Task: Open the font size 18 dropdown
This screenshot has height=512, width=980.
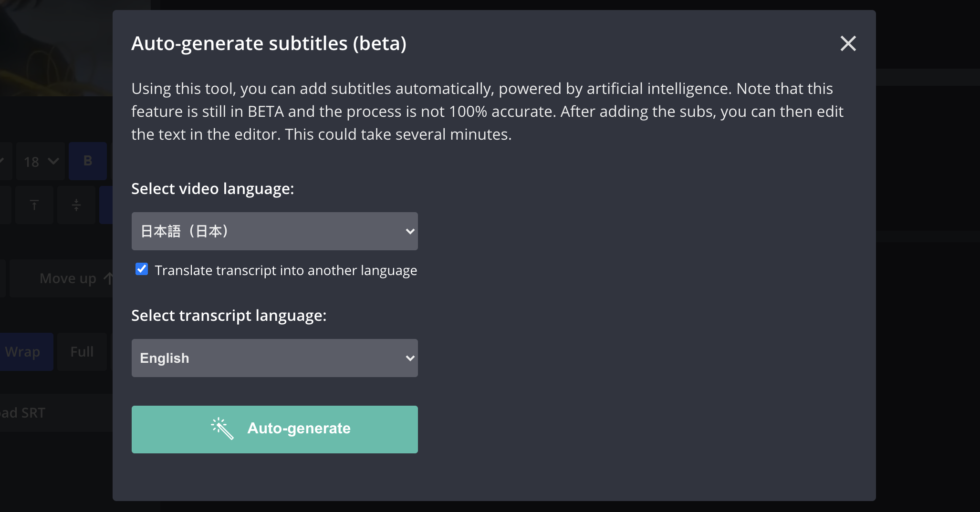Action: coord(41,162)
